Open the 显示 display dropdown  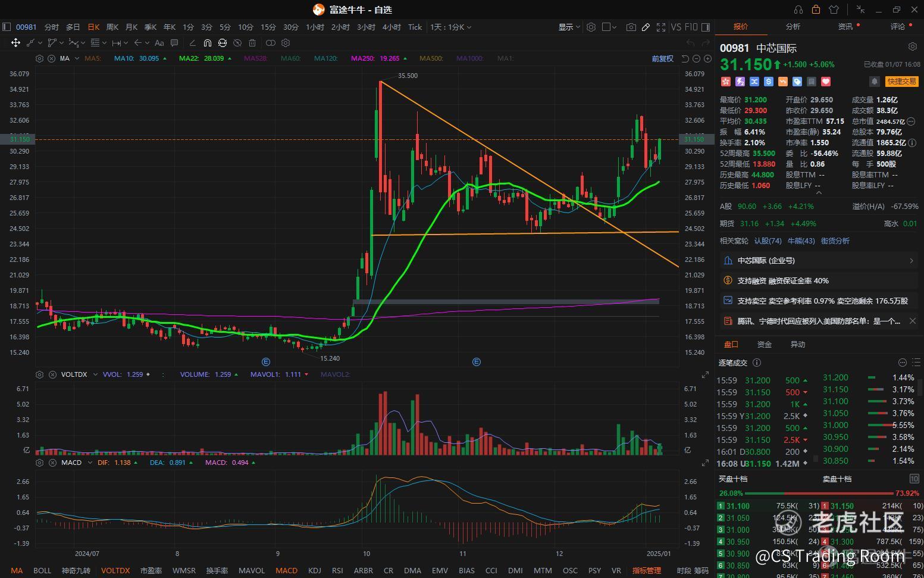click(x=569, y=27)
